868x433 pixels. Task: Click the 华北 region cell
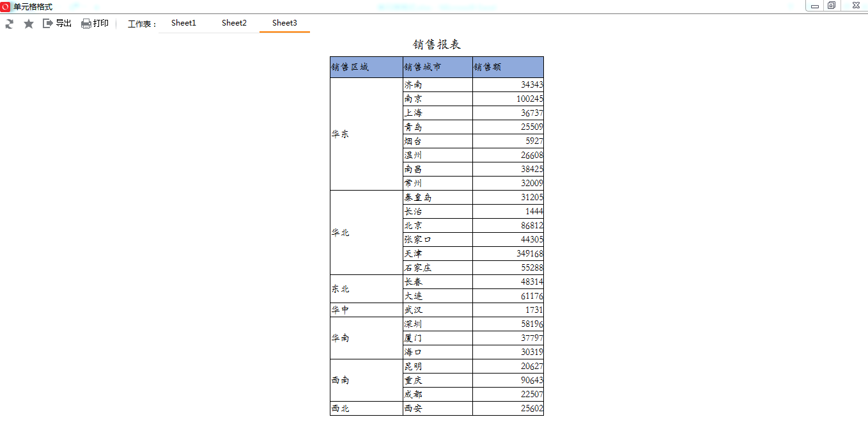coord(366,233)
